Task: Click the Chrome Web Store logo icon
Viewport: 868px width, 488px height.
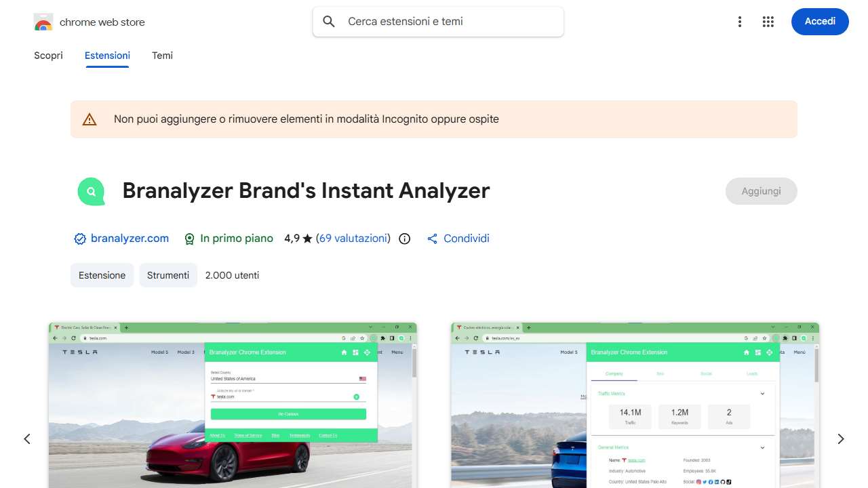Action: click(x=43, y=21)
